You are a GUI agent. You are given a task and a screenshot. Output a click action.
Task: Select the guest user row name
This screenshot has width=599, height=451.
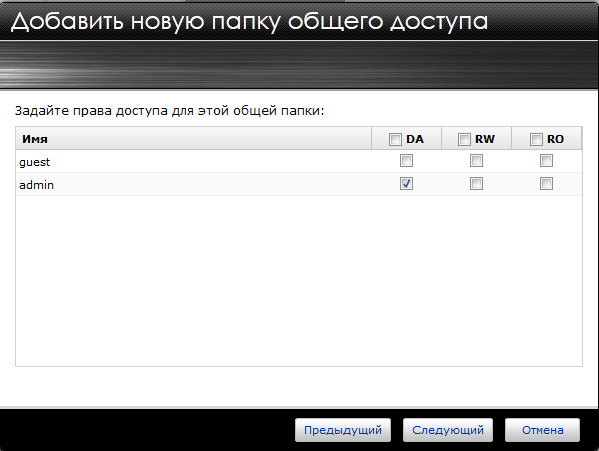point(34,162)
